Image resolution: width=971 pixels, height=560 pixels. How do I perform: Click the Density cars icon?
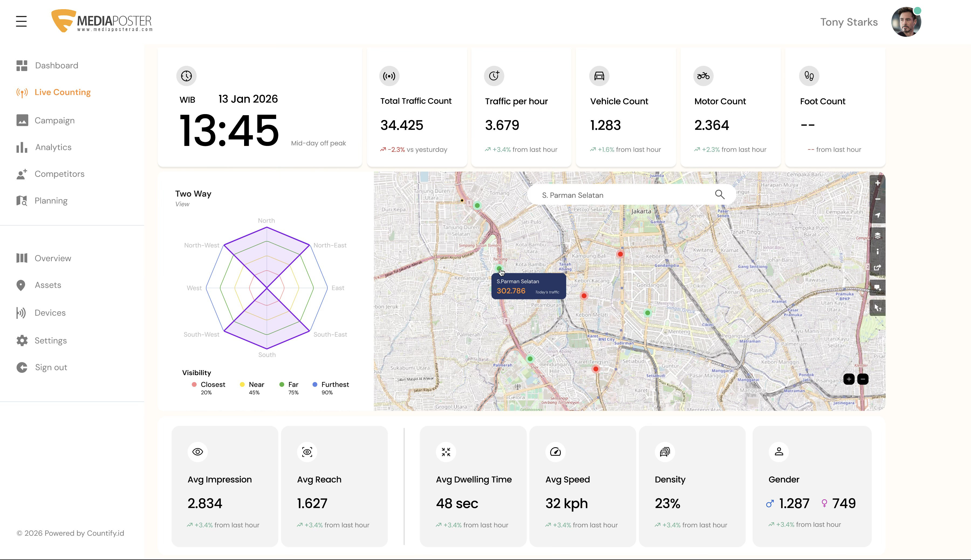pyautogui.click(x=665, y=452)
